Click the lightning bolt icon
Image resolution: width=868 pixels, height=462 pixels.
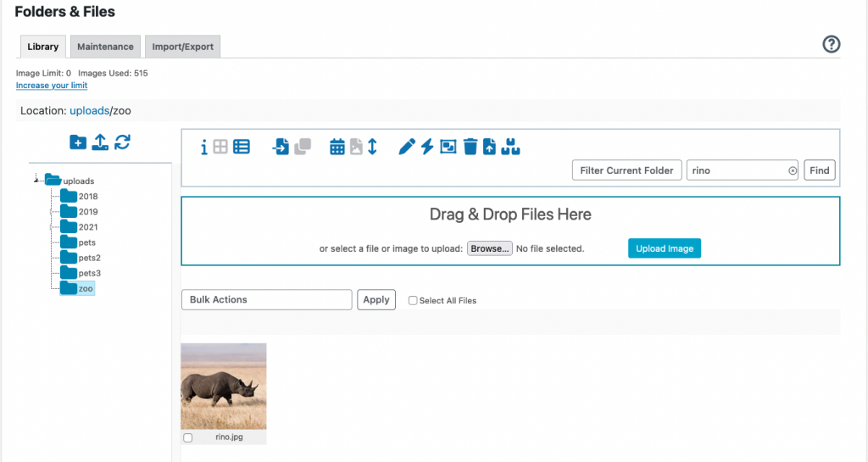tap(427, 147)
